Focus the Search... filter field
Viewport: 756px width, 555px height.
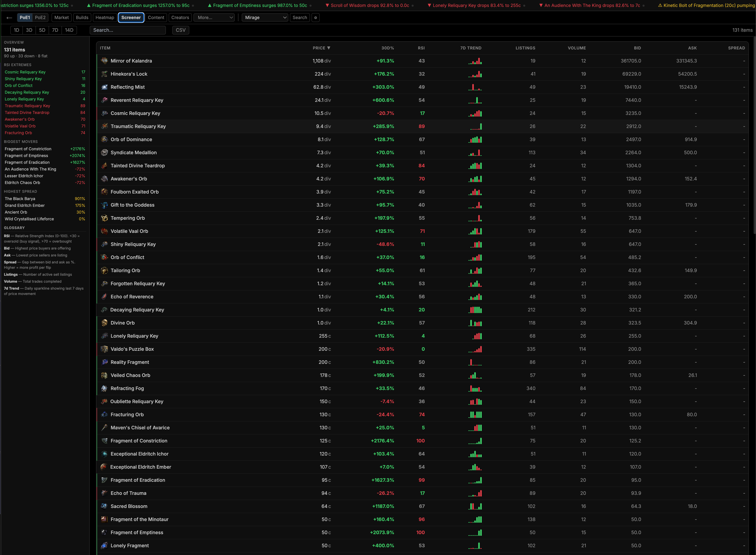point(128,30)
